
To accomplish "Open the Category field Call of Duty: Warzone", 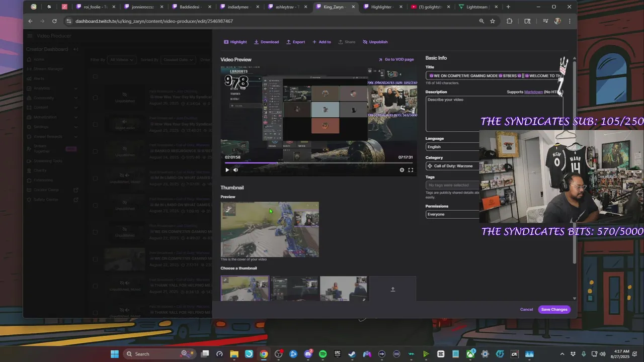I will pos(452,166).
